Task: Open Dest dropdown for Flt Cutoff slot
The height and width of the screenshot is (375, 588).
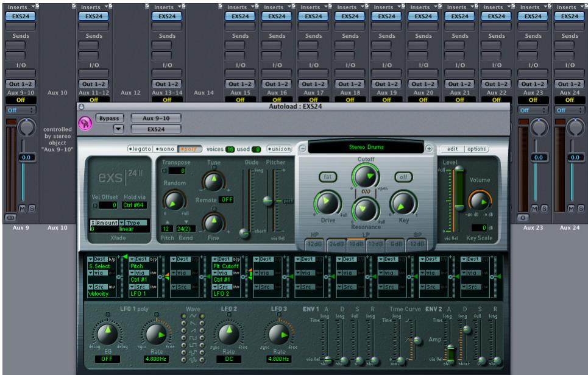Action: 222,259
